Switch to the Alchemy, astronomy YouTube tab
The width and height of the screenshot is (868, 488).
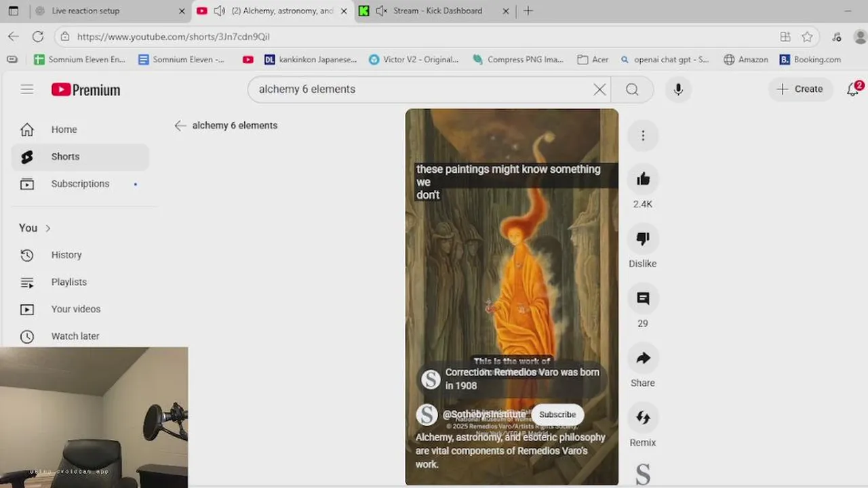tap(273, 11)
